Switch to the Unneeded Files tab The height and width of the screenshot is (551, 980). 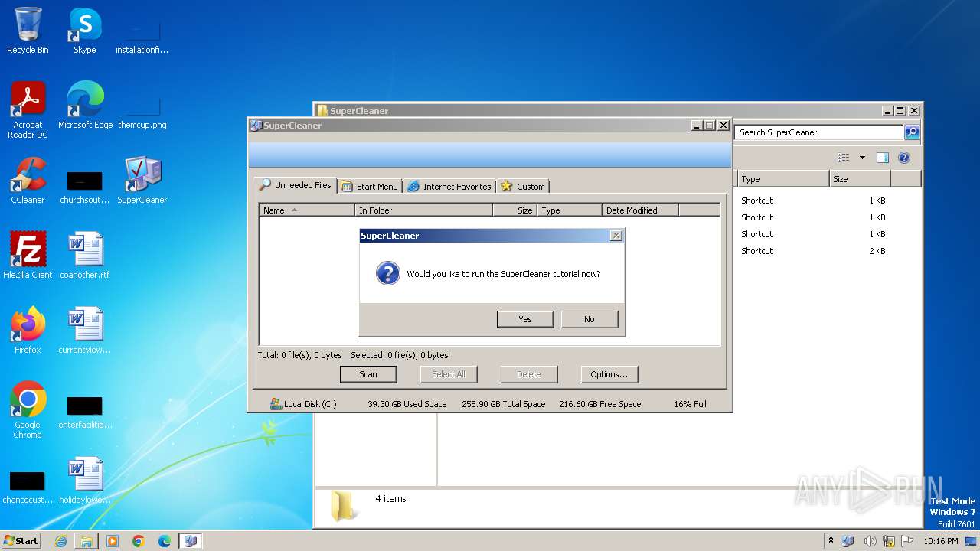pyautogui.click(x=296, y=185)
